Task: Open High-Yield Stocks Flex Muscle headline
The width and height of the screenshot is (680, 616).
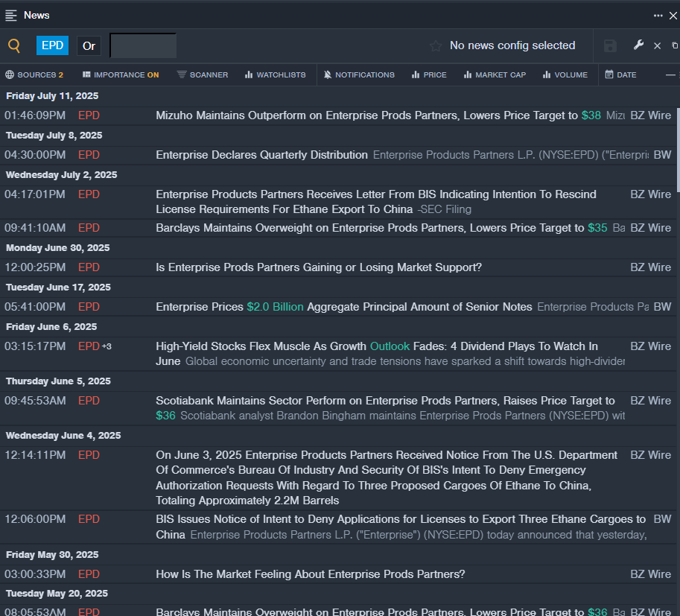Action: click(x=377, y=354)
